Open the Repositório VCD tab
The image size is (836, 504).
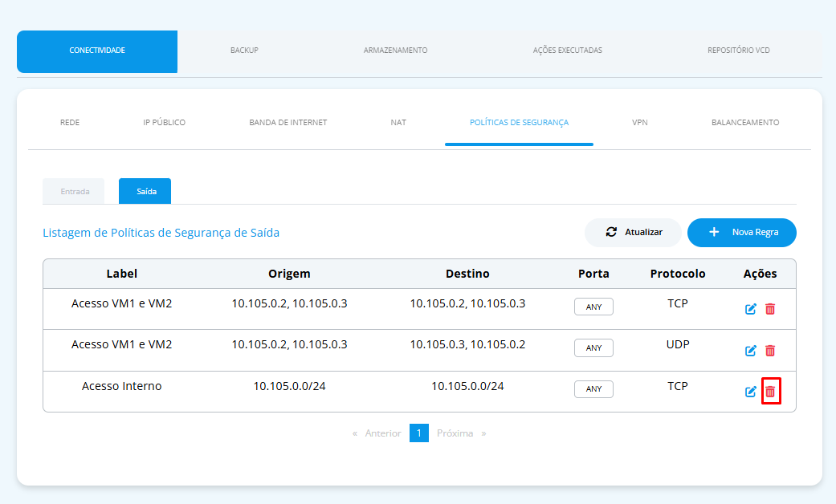click(x=739, y=50)
